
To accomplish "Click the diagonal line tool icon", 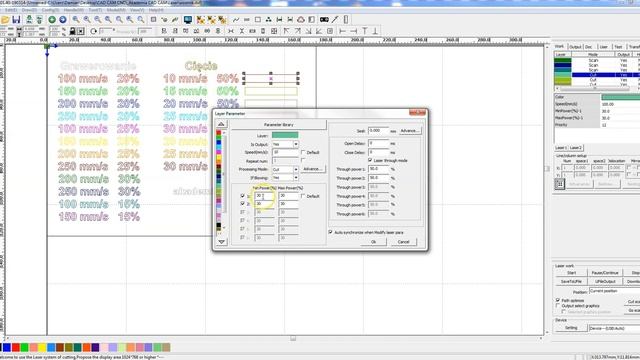I will [335, 20].
